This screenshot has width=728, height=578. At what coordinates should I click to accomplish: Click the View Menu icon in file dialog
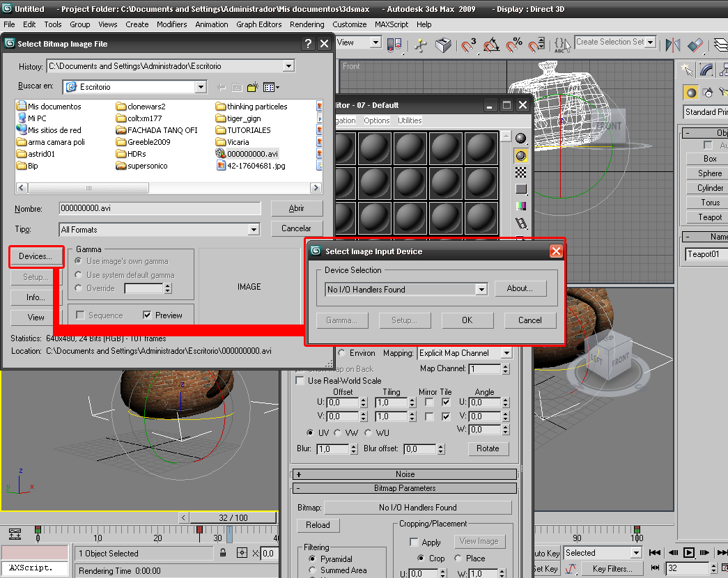[271, 87]
